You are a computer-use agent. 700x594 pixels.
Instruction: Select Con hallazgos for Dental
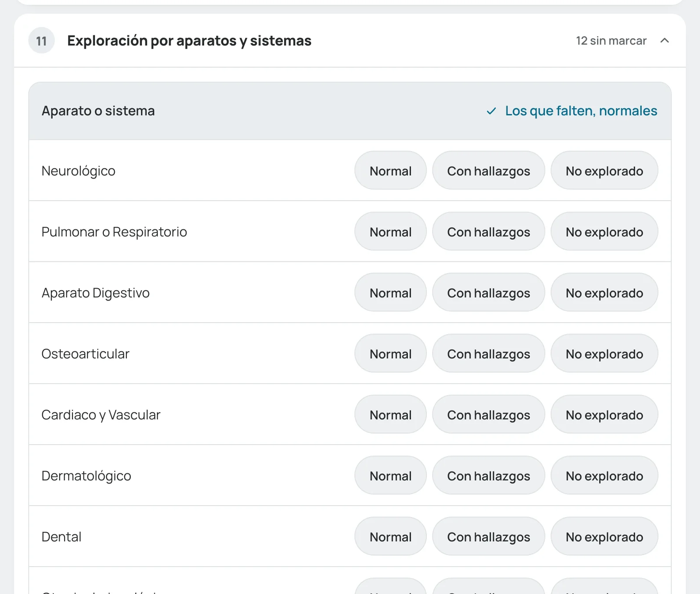(x=489, y=537)
